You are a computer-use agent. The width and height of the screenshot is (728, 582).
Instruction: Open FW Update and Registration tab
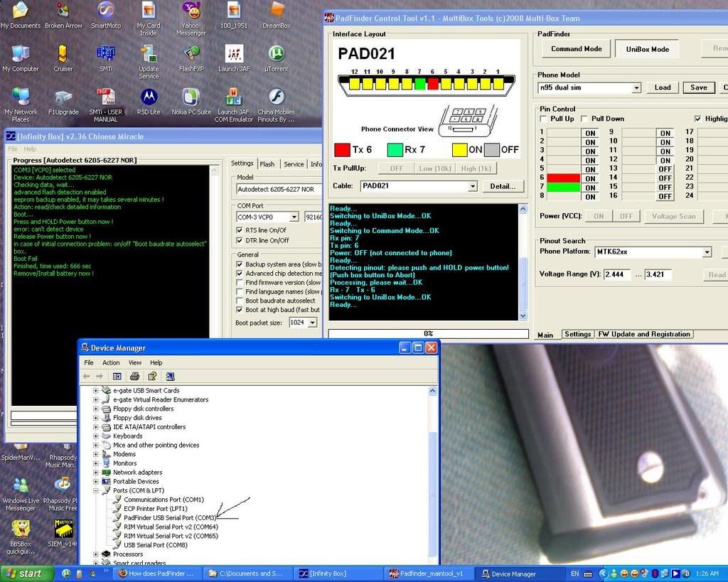point(644,334)
